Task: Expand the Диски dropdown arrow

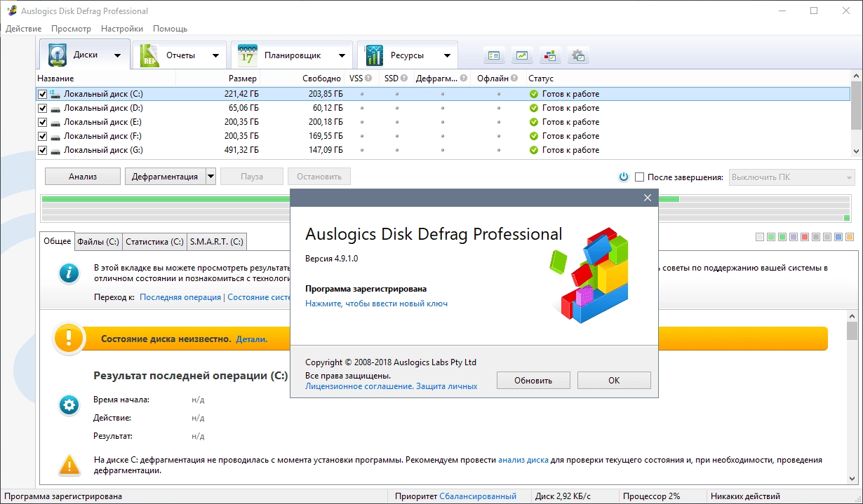Action: tap(117, 55)
